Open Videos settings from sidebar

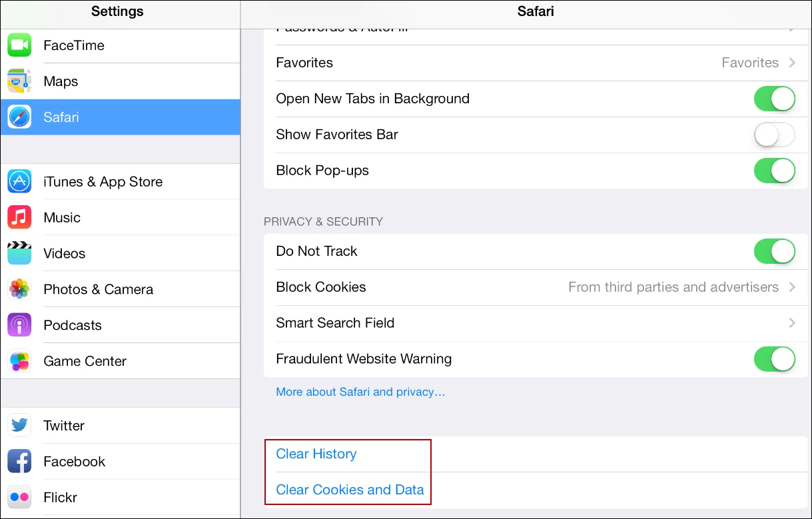[64, 253]
